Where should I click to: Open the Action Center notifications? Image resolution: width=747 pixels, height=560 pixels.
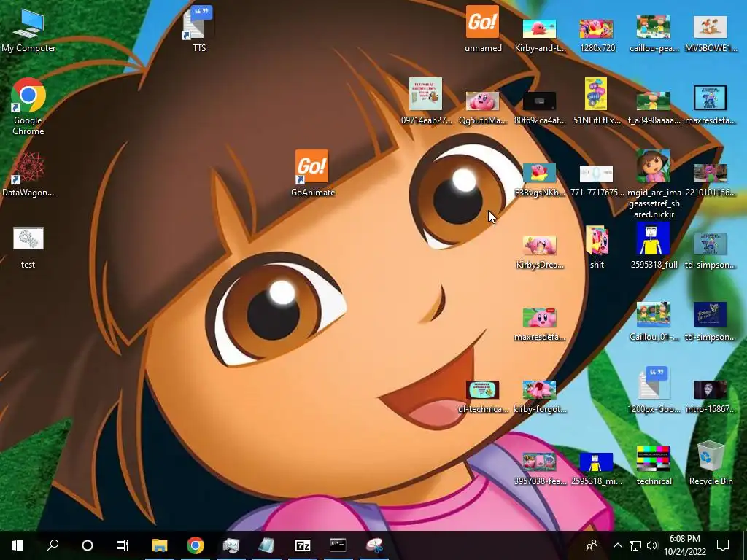[x=723, y=545]
